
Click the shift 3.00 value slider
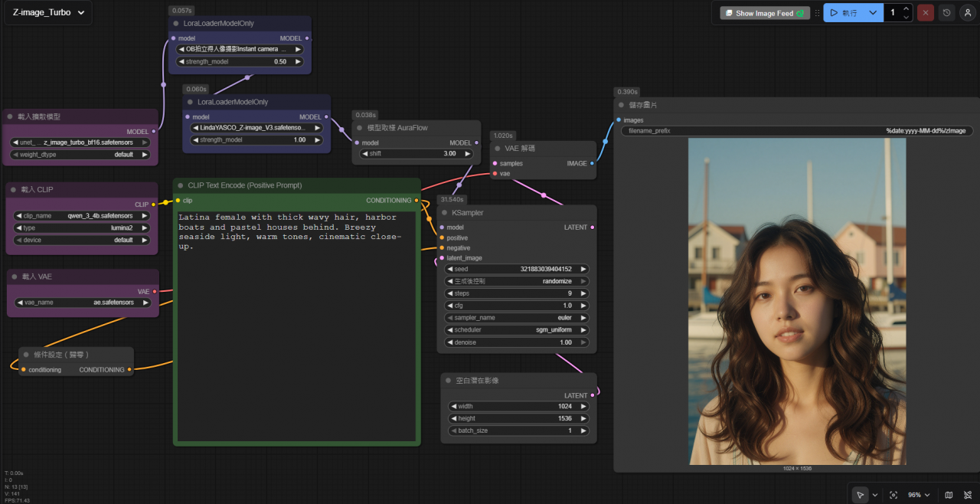tap(416, 154)
